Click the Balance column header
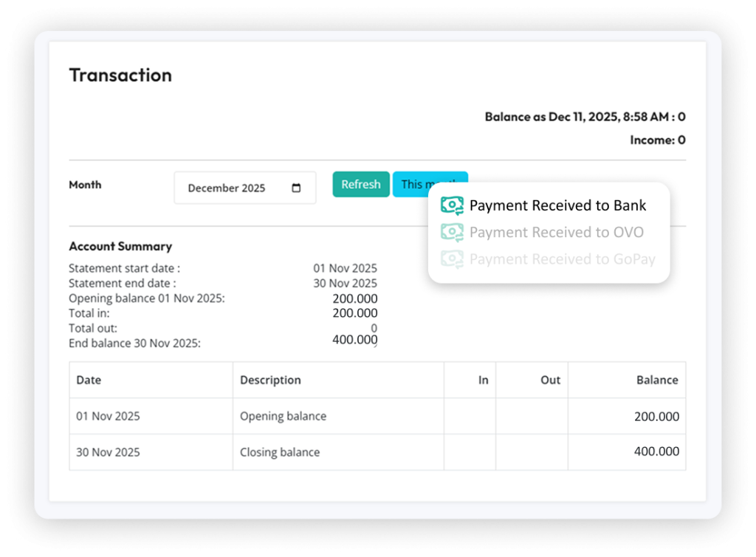The height and width of the screenshot is (557, 756). tap(656, 380)
